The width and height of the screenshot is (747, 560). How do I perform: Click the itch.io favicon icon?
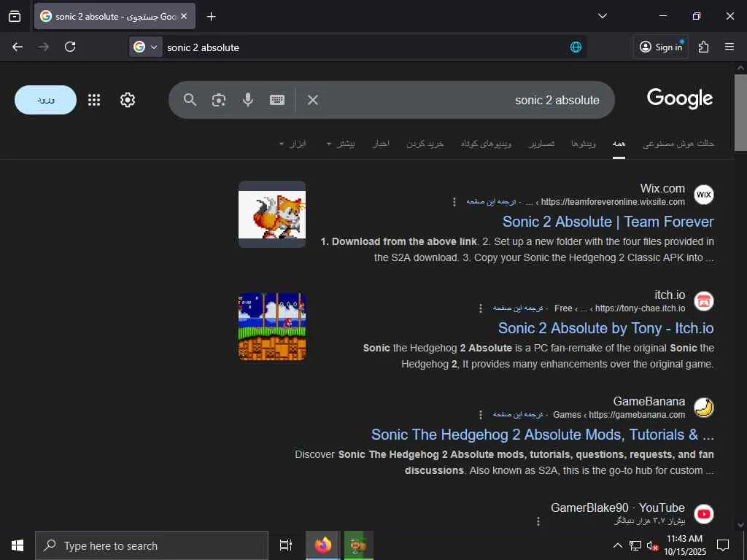(704, 301)
